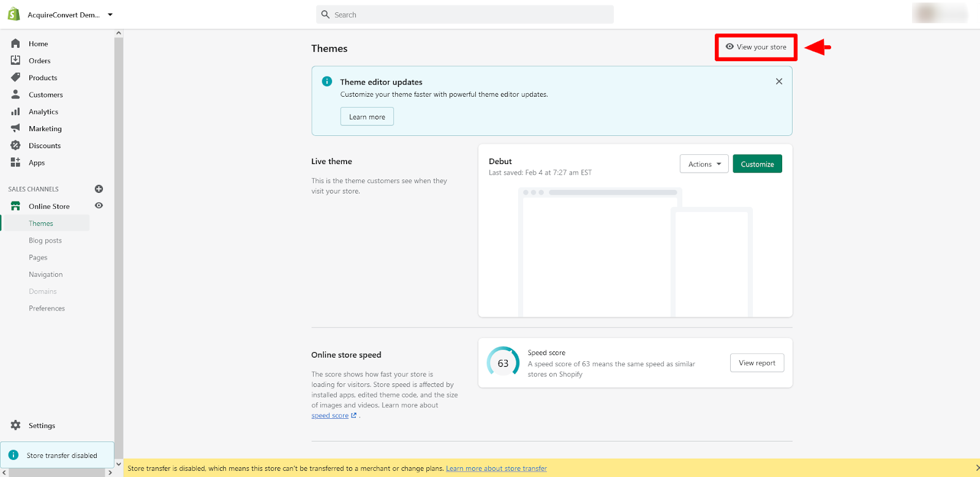
Task: Click the Discounts badge icon
Action: click(15, 145)
